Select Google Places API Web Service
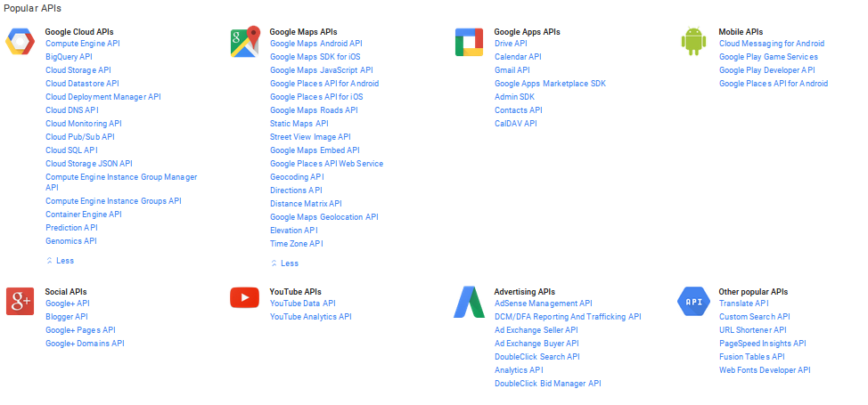 [x=326, y=164]
